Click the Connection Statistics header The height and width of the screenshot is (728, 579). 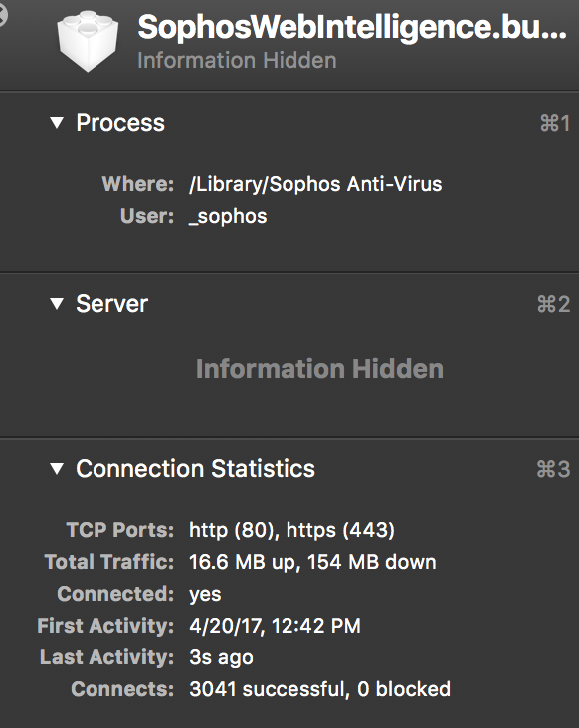[195, 469]
